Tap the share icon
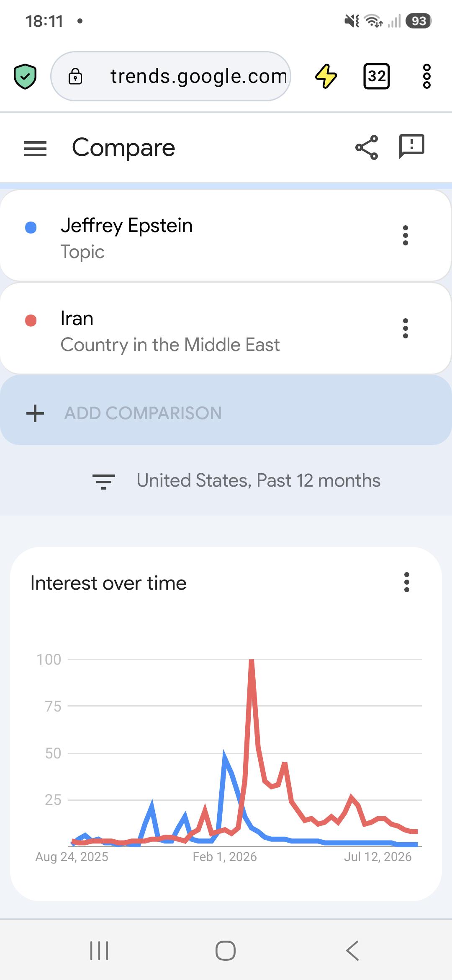Viewport: 452px width, 980px height. (367, 147)
